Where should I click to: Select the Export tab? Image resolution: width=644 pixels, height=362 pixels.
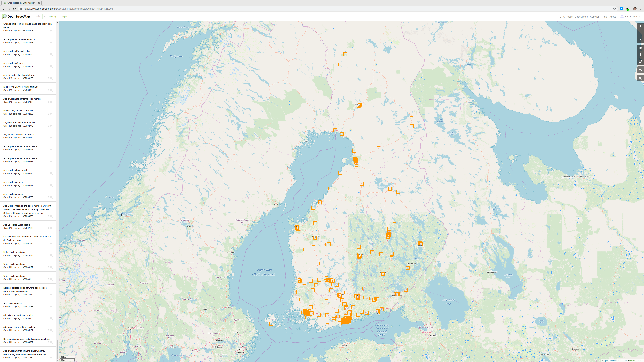[x=65, y=16]
